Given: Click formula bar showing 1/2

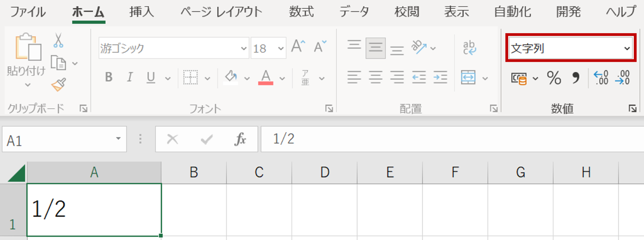Looking at the screenshot, I should pos(452,139).
